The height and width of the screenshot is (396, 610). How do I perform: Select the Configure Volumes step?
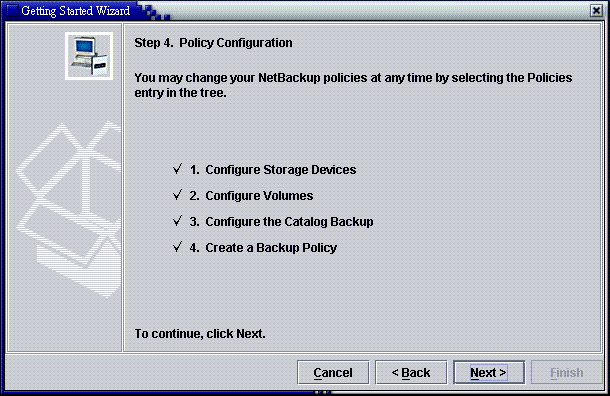(251, 196)
